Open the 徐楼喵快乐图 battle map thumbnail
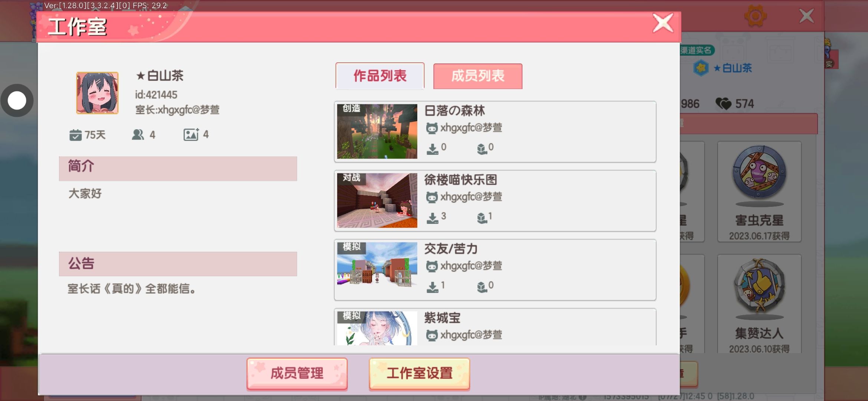 (x=377, y=200)
